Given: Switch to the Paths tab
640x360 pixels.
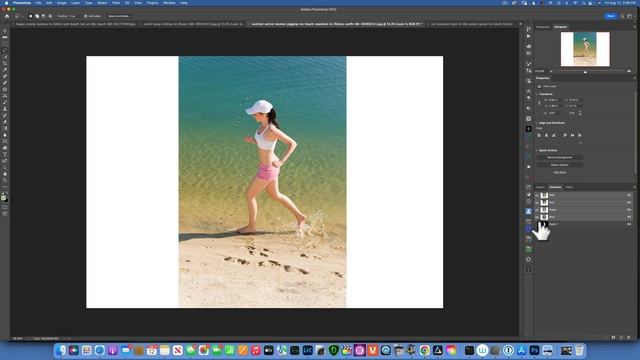Looking at the screenshot, I should pos(569,187).
